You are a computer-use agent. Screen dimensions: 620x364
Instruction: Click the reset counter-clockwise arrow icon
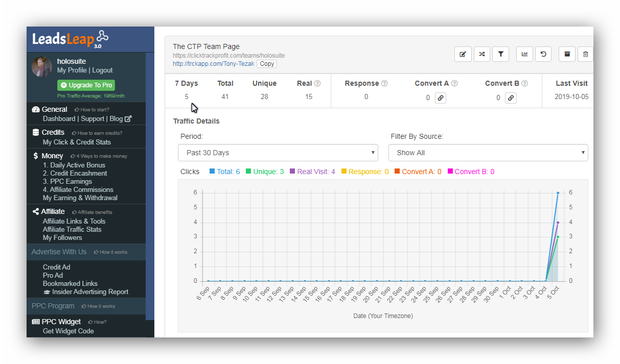[543, 54]
